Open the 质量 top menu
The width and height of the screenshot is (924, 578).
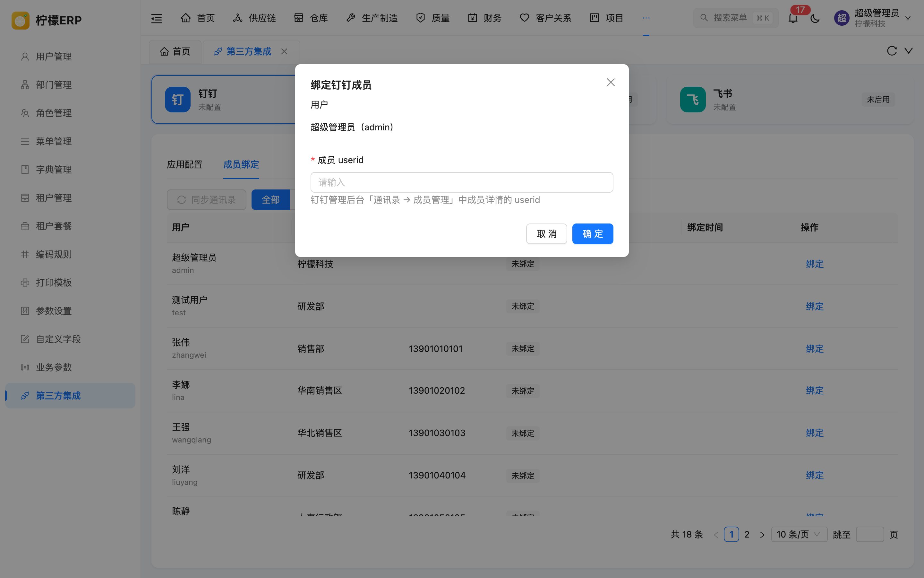[x=432, y=18]
